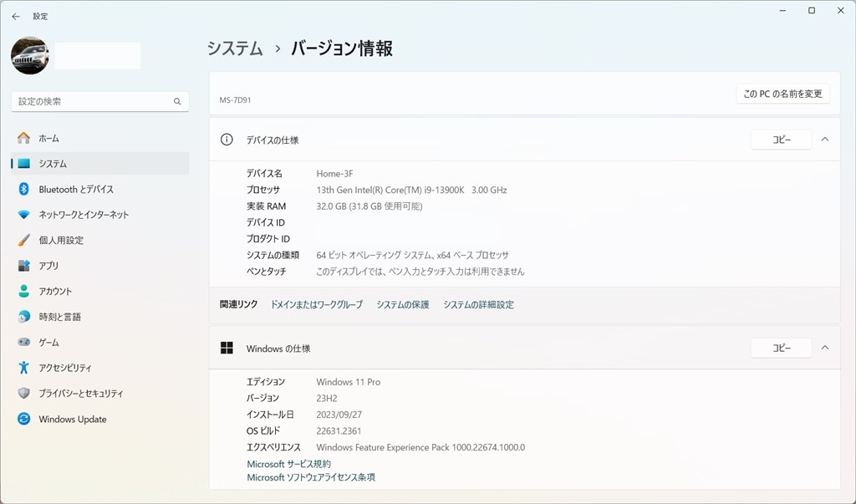Screen dimensions: 856x504
Task: Open システムの詳細設定 link
Action: (478, 305)
